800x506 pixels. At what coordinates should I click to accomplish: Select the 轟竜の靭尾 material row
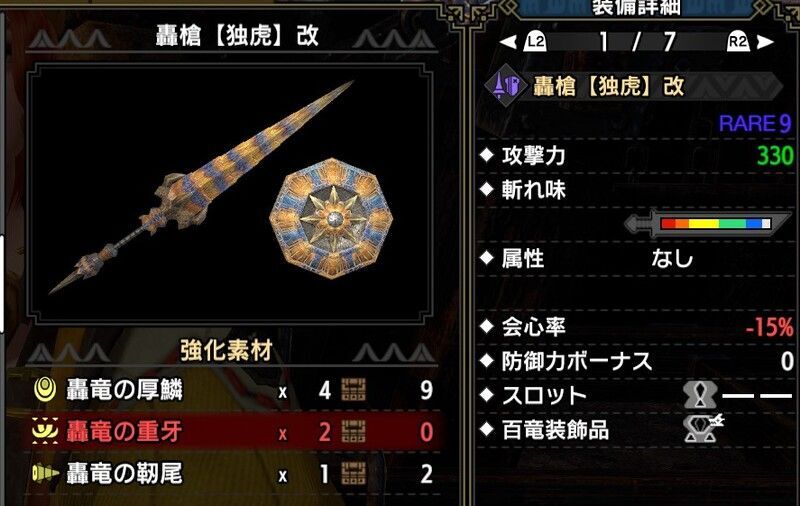[232, 474]
